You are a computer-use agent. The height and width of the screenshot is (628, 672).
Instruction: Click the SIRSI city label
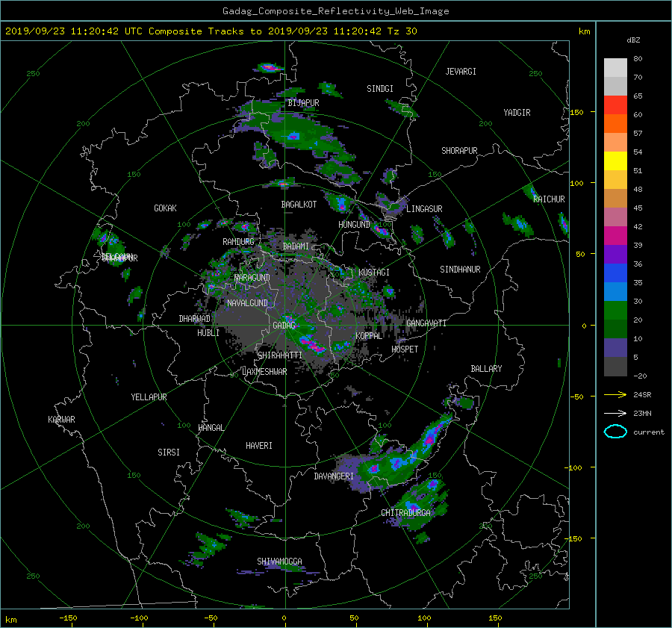coord(169,453)
